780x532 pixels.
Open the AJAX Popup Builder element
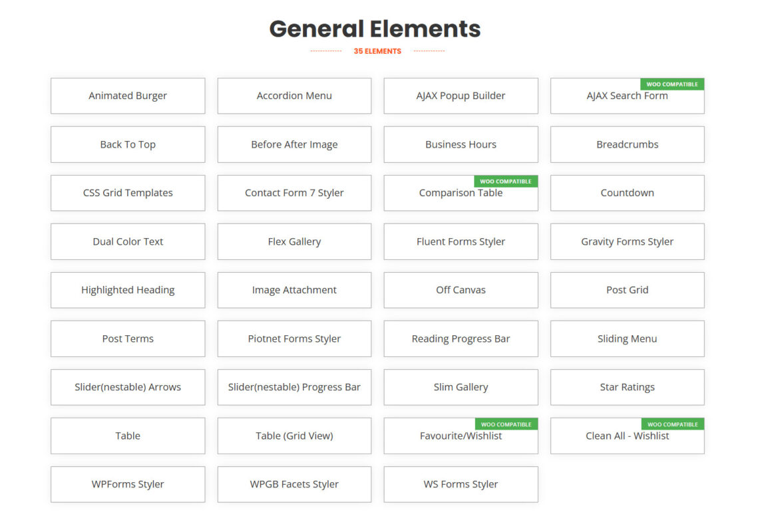461,95
